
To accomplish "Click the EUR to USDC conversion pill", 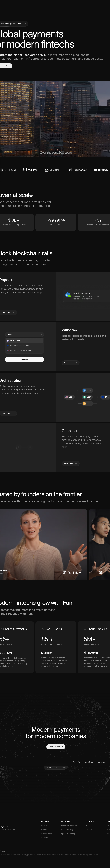I will tap(56, 767).
